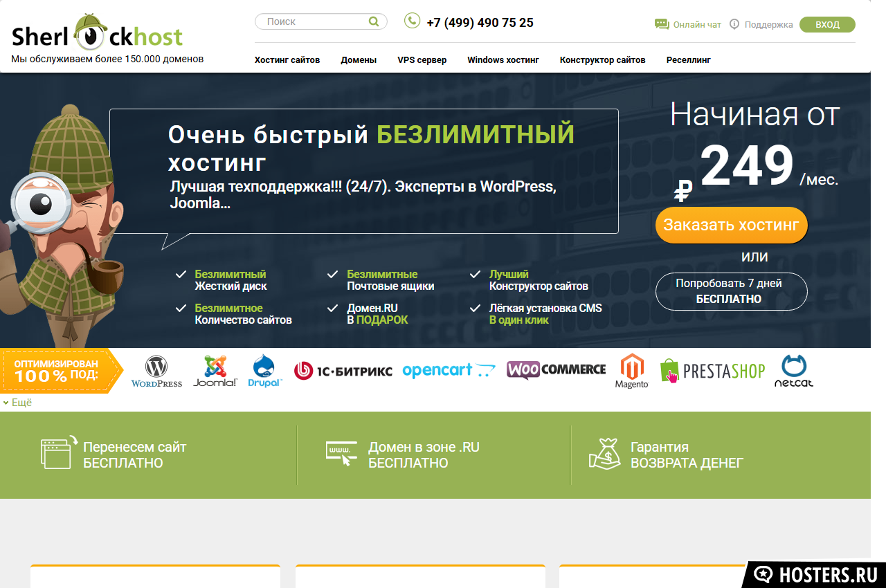
Task: Open the Онлайн чат link
Action: click(697, 24)
